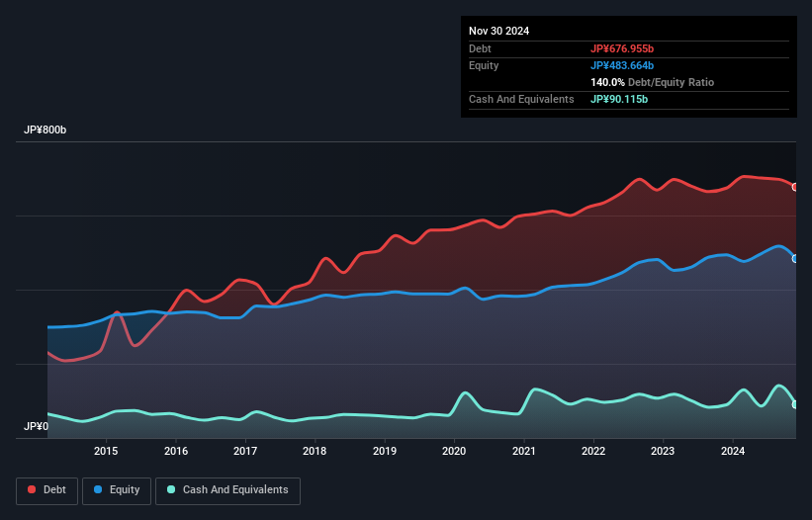Click the JP¥676.955b debt value
The image size is (812, 520).
pos(622,48)
